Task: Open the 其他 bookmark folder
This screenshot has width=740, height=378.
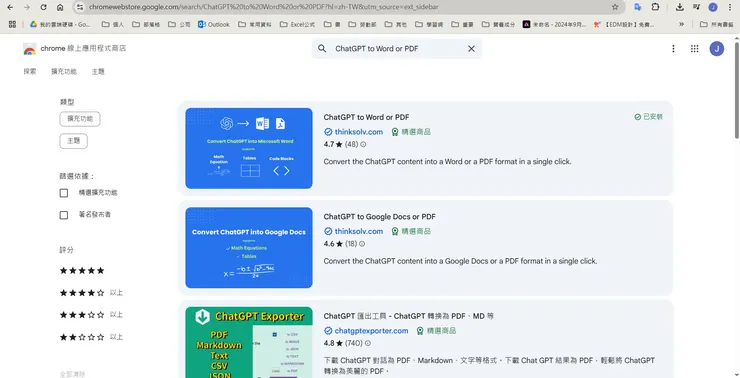Action: click(395, 24)
